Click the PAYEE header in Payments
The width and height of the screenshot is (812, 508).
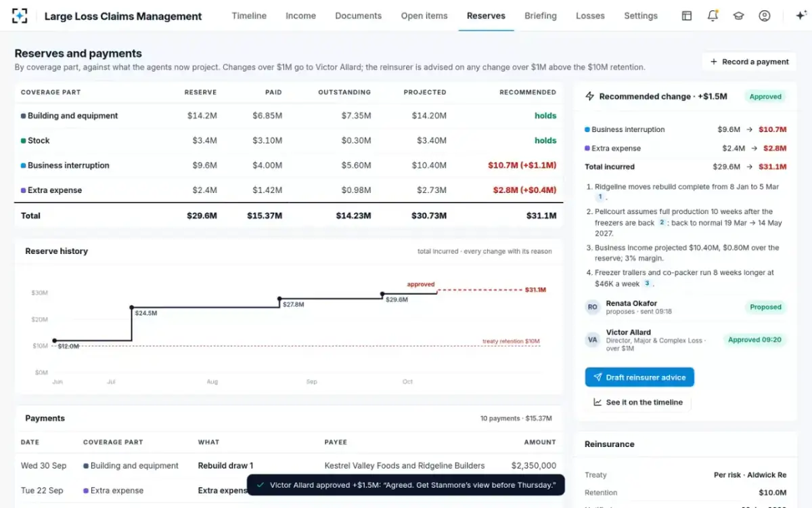[336, 442]
